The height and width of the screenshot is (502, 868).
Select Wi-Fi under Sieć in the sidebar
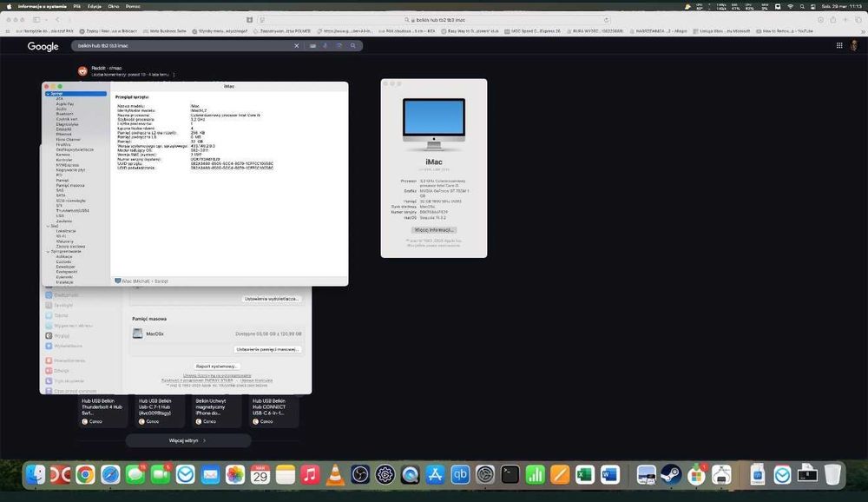pos(61,236)
